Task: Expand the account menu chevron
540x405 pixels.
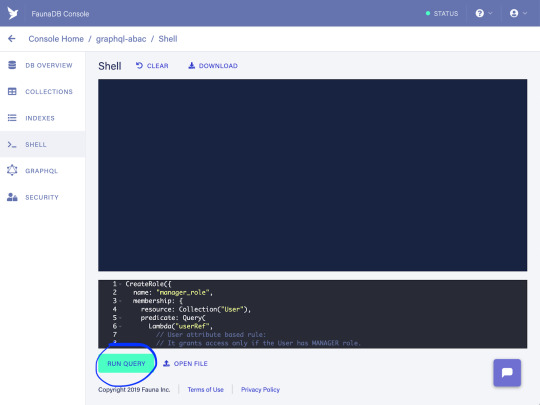Action: pos(525,13)
